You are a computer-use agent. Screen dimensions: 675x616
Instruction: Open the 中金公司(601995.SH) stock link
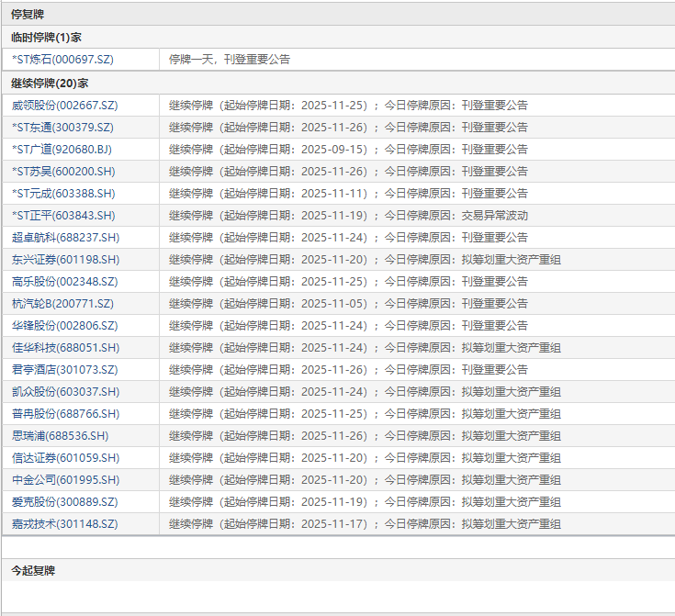[x=65, y=479]
